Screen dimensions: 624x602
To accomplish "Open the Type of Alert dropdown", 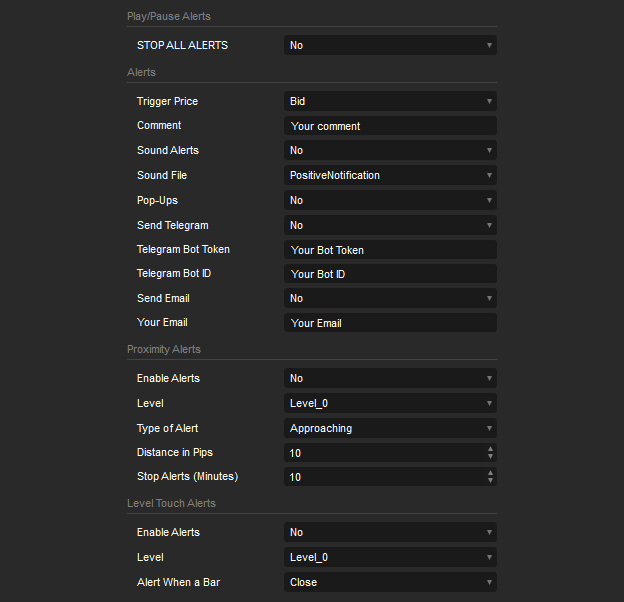I will pos(390,428).
